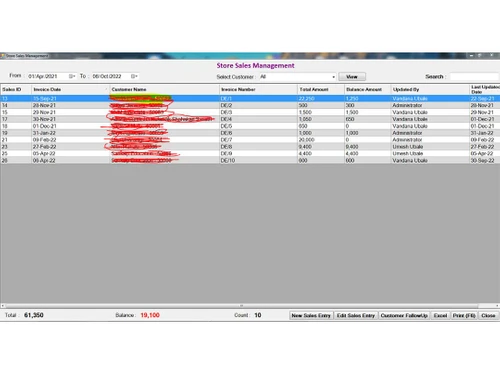The image size is (500, 375).
Task: Select invoice number DE/6 cell
Action: tap(258, 133)
